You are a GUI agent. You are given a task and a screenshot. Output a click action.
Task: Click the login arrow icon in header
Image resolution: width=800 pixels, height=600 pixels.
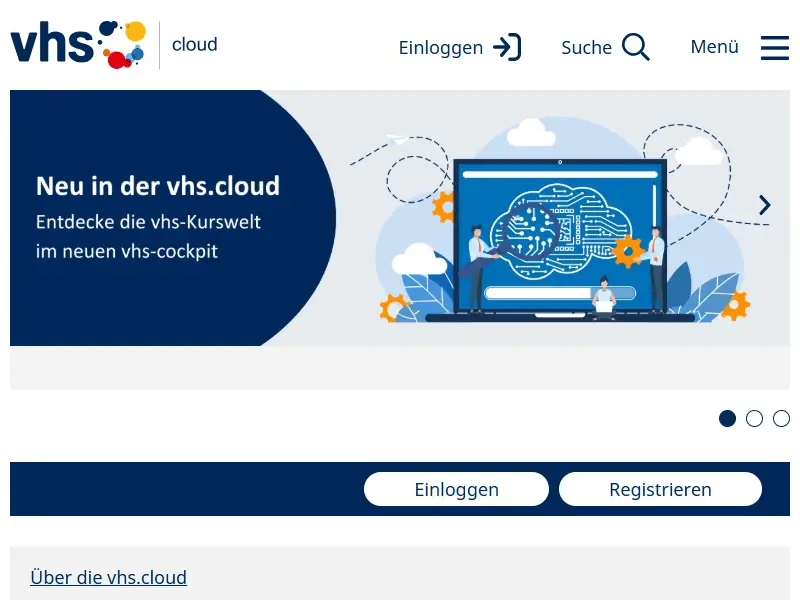coord(507,47)
